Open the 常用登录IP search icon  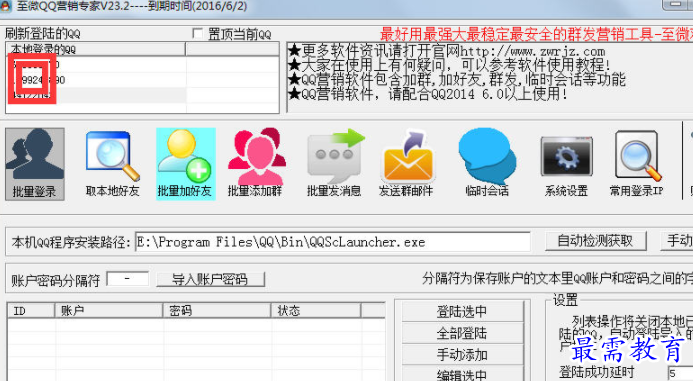636,164
